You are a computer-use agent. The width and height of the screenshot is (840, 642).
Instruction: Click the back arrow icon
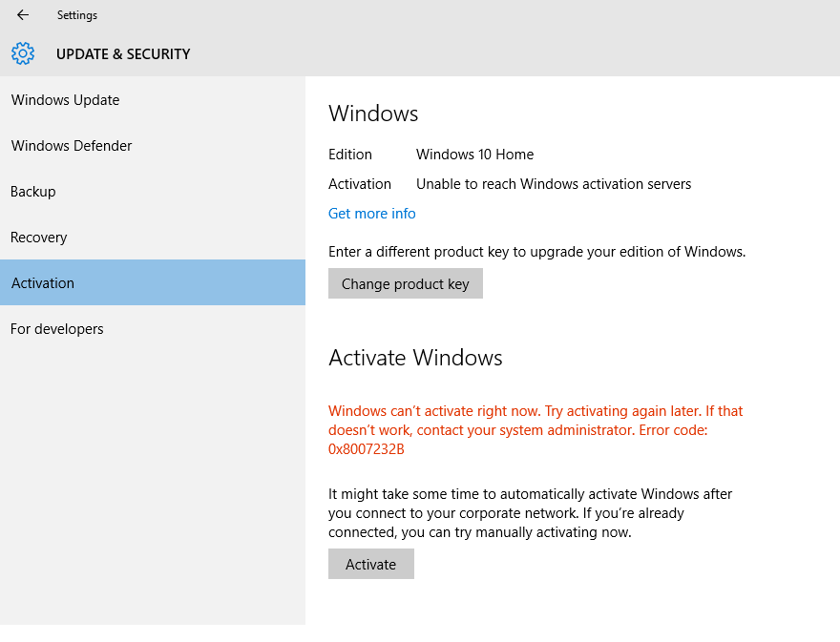coord(23,15)
